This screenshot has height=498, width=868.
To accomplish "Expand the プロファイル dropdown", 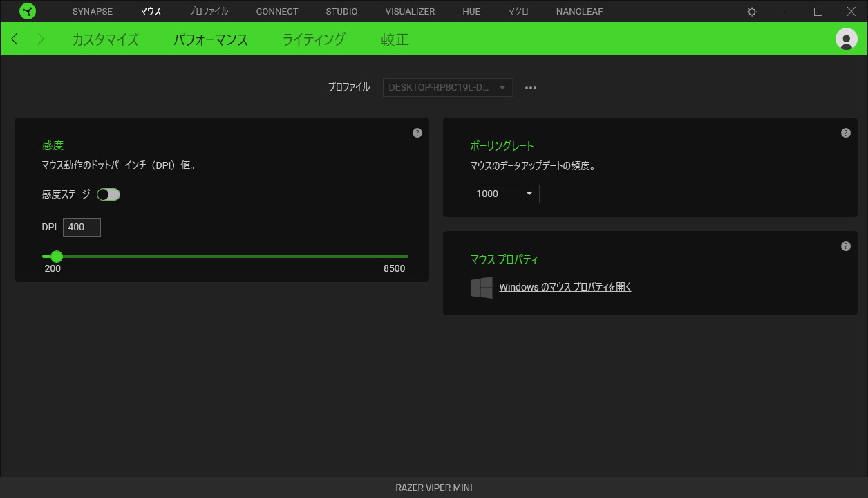I will click(448, 88).
